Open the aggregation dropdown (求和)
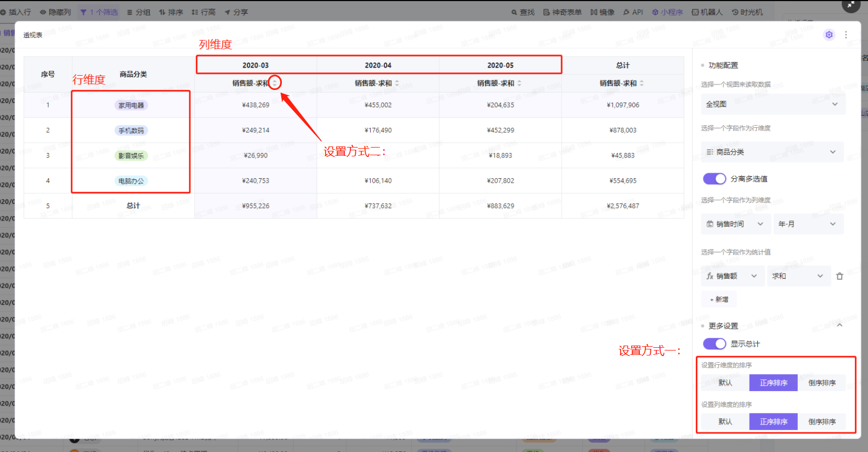The height and width of the screenshot is (452, 868). 798,276
